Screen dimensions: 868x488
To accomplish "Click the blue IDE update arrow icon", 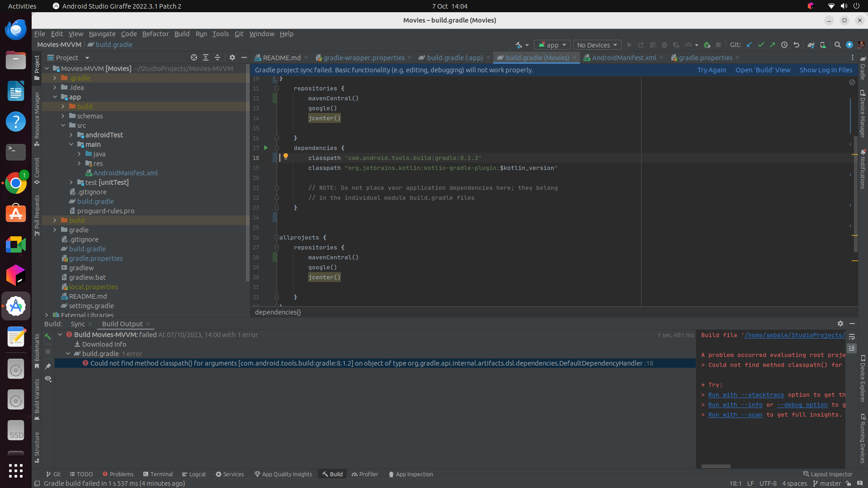I will pyautogui.click(x=849, y=45).
